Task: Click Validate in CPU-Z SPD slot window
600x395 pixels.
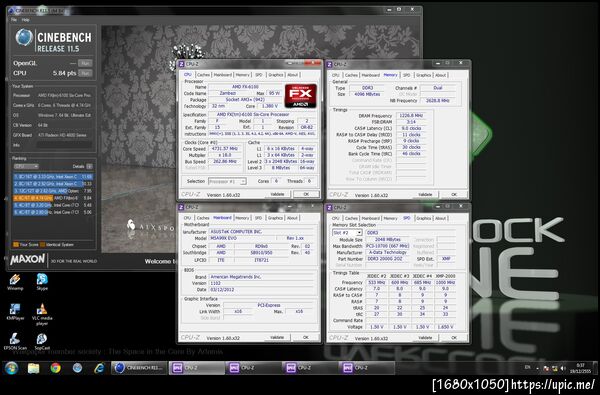Action: 425,338
